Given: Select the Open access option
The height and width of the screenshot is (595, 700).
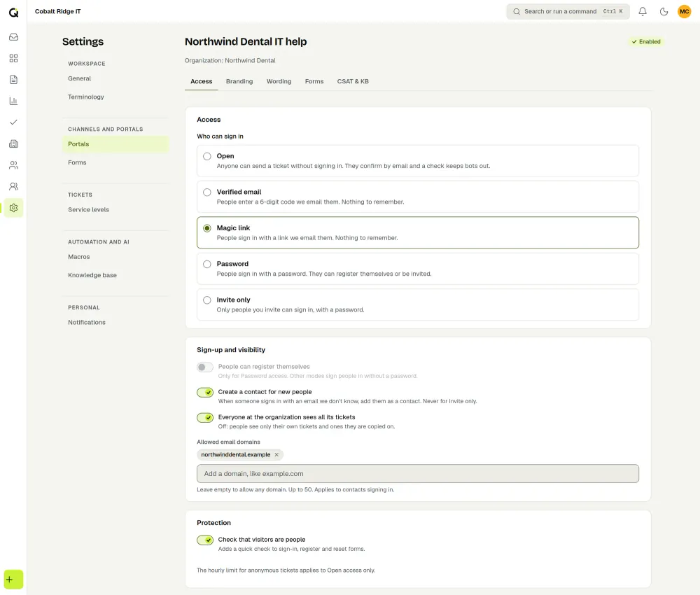Looking at the screenshot, I should click(418, 161).
